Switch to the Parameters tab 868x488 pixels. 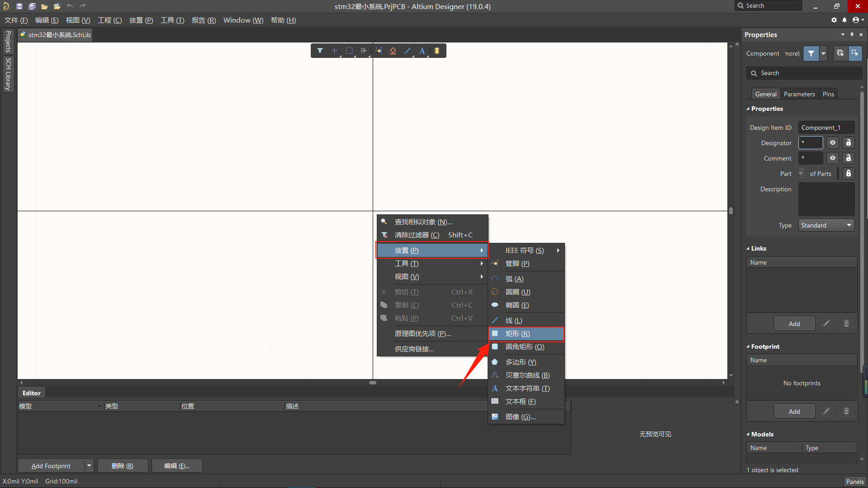[x=799, y=94]
